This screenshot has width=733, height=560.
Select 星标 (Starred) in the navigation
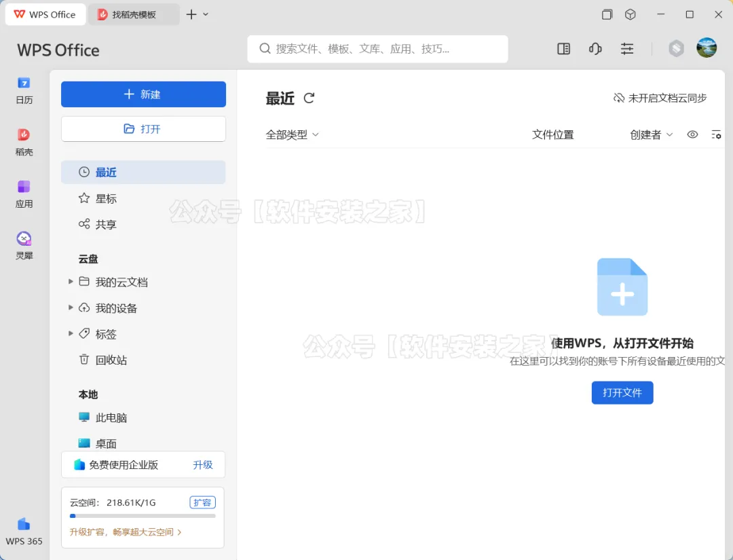(x=143, y=198)
